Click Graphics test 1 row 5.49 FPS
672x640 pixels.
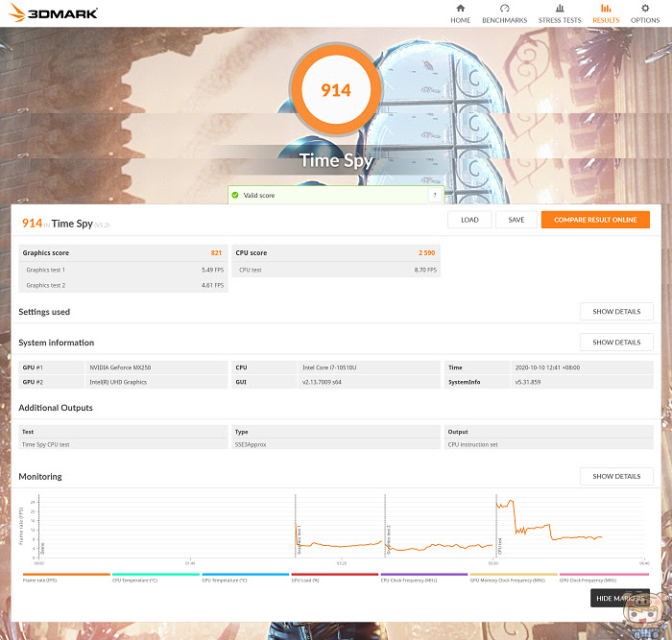click(124, 270)
